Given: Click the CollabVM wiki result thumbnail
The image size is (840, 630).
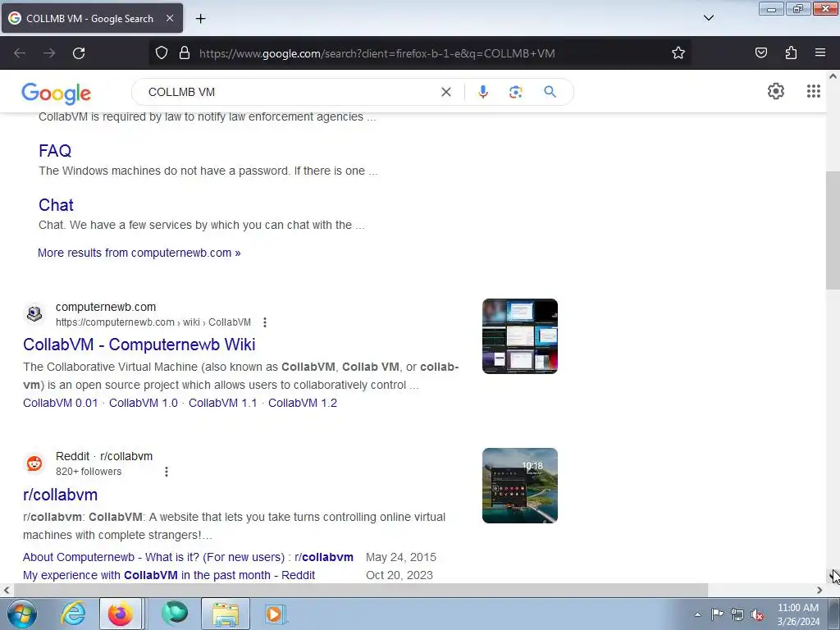Looking at the screenshot, I should 519,336.
